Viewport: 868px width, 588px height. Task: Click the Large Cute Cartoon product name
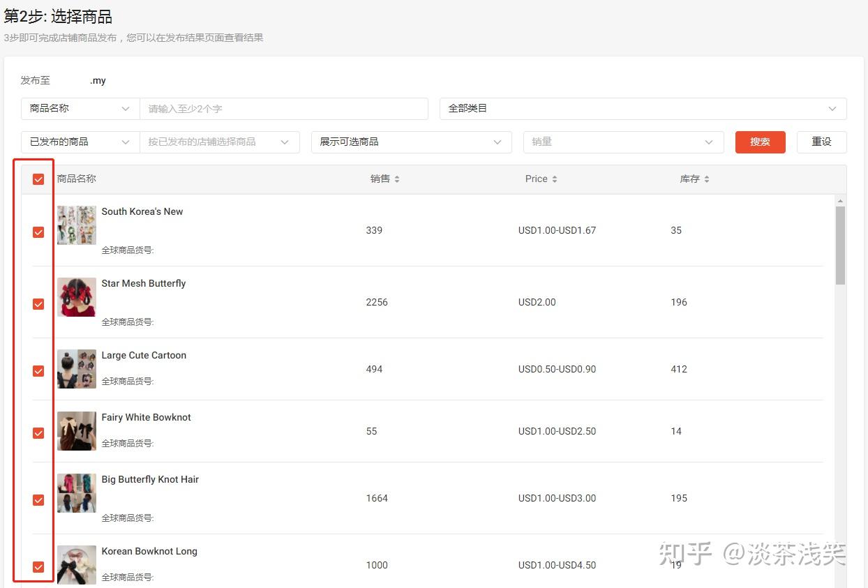click(144, 356)
